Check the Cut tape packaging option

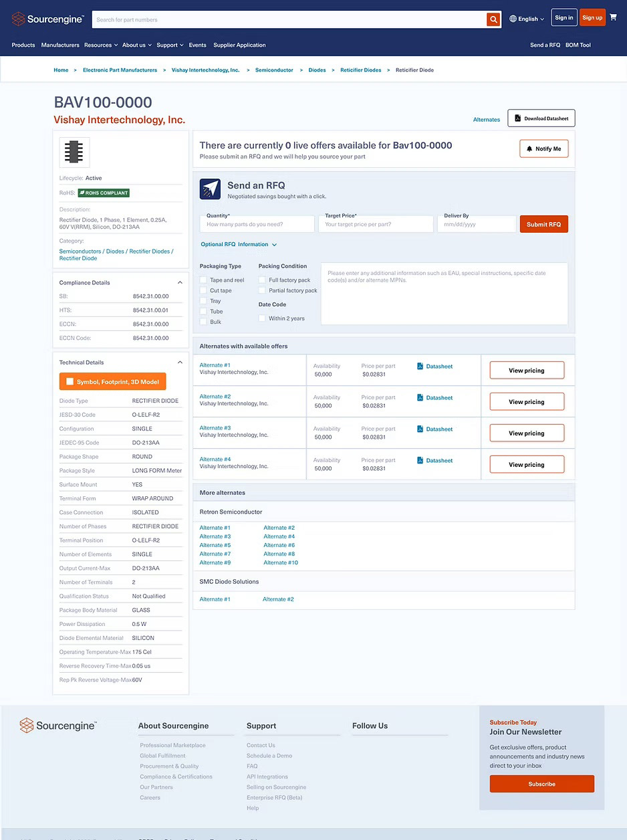click(203, 290)
